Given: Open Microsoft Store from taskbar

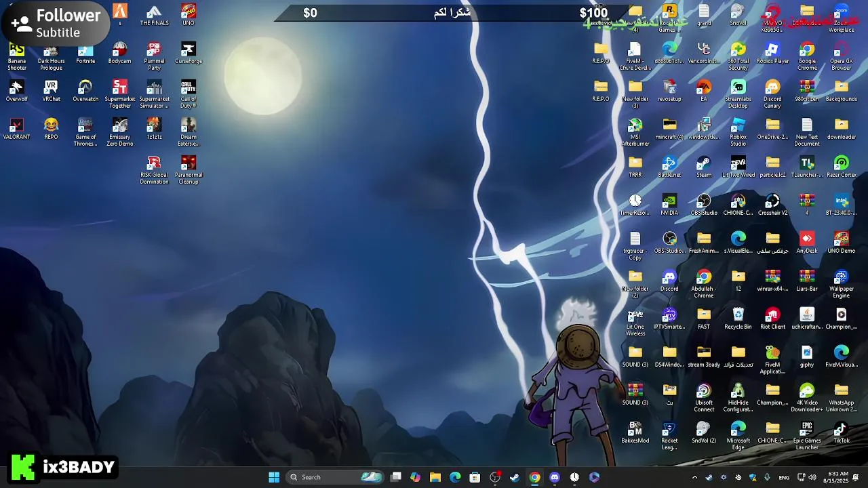Looking at the screenshot, I should (x=475, y=477).
